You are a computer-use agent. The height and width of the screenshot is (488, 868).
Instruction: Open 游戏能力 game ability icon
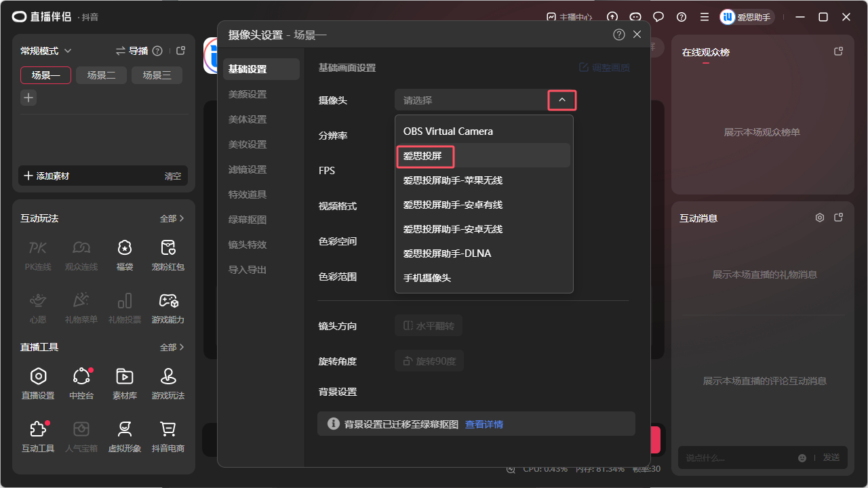click(x=167, y=307)
